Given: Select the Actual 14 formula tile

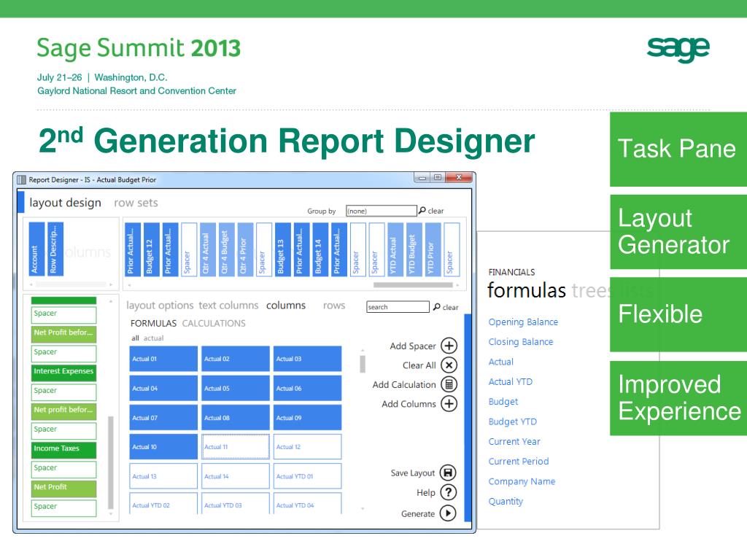Looking at the screenshot, I should pyautogui.click(x=236, y=476).
